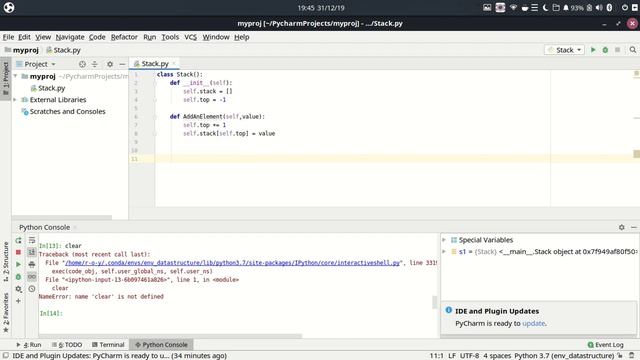
Task: Open the Run tool window tab
Action: 29,345
